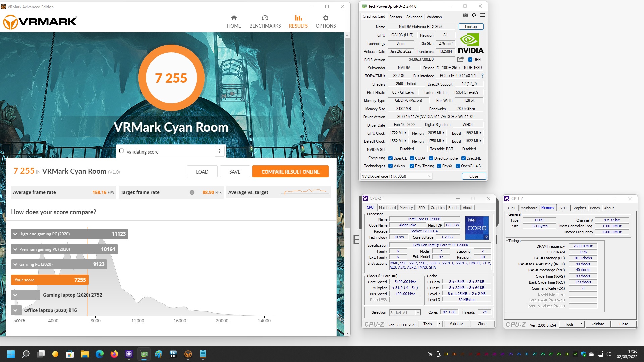Open the Tools dropdown arrow in the CPU tab window

440,324
